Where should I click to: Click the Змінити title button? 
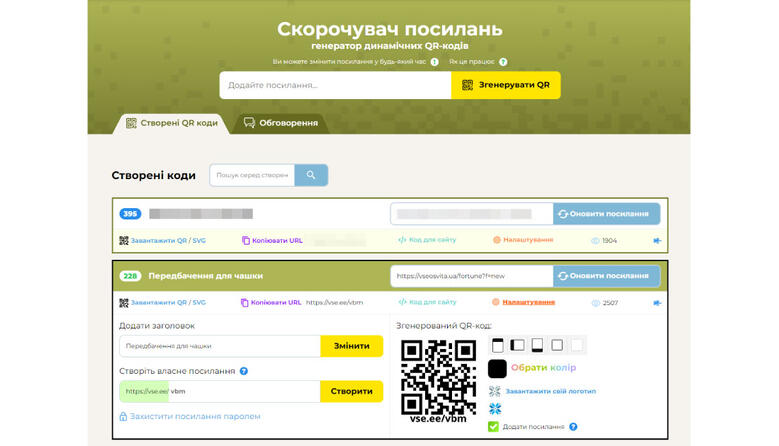(352, 346)
